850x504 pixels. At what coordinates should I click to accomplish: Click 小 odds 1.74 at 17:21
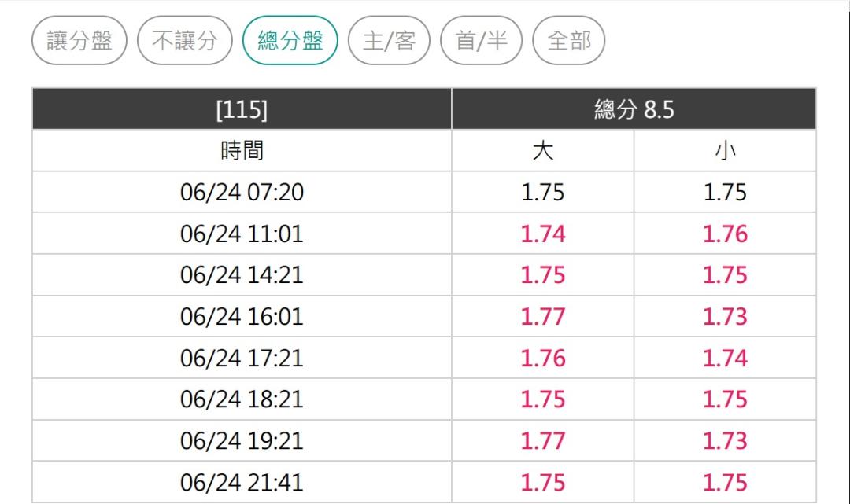pyautogui.click(x=726, y=358)
